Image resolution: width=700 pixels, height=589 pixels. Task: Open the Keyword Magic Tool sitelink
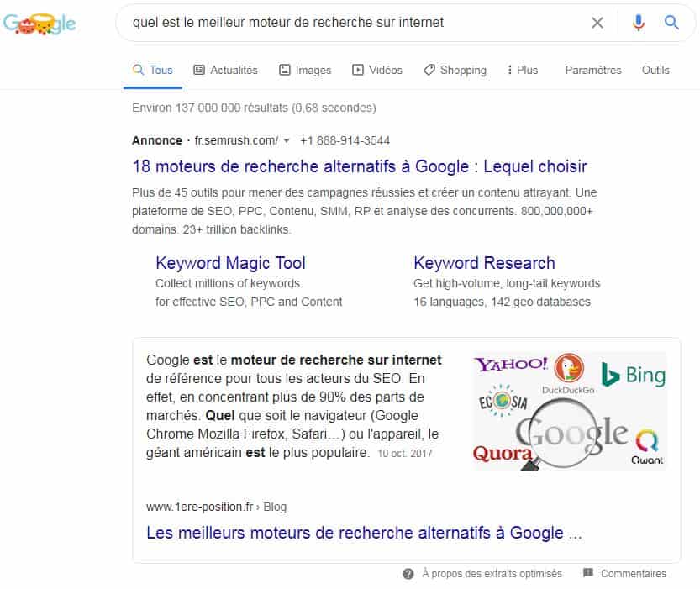(x=230, y=263)
